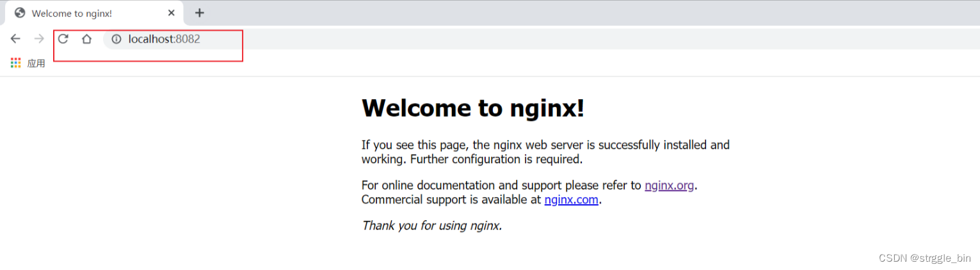
Task: Go back to the previous page
Action: 15,39
